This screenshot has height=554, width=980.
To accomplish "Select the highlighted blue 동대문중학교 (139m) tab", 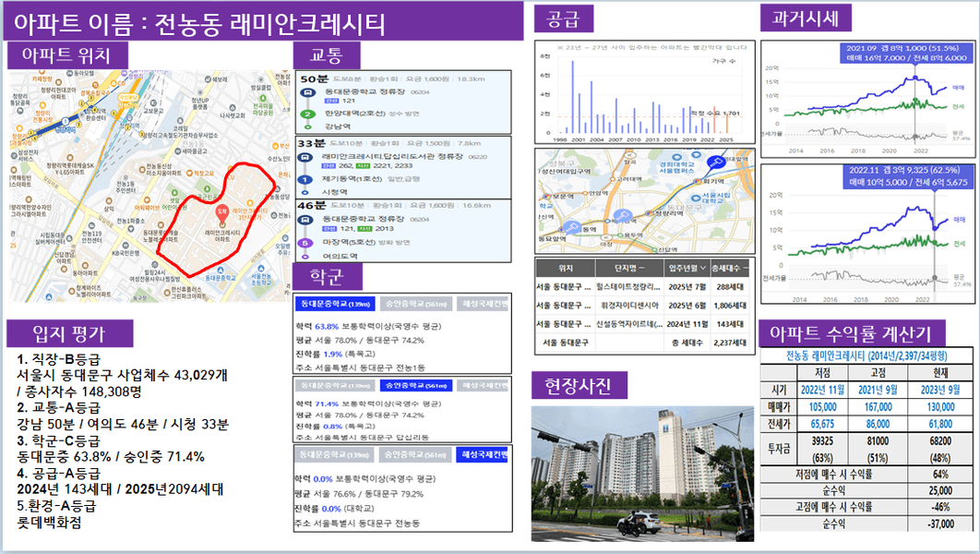I will [x=335, y=304].
